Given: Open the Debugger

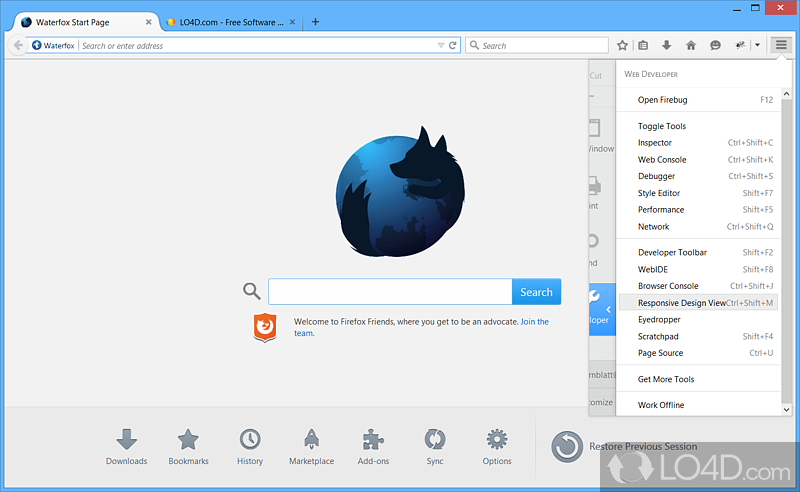Looking at the screenshot, I should pyautogui.click(x=698, y=176).
